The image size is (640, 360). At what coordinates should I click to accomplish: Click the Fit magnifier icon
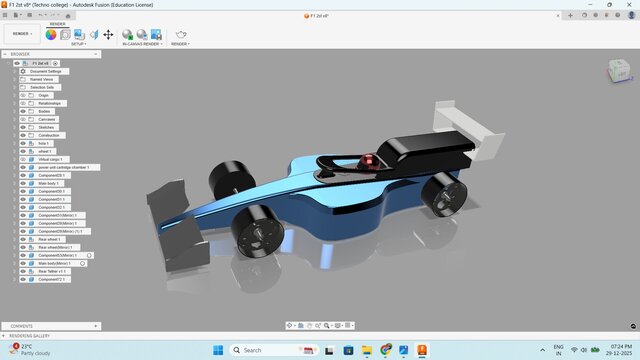point(327,325)
